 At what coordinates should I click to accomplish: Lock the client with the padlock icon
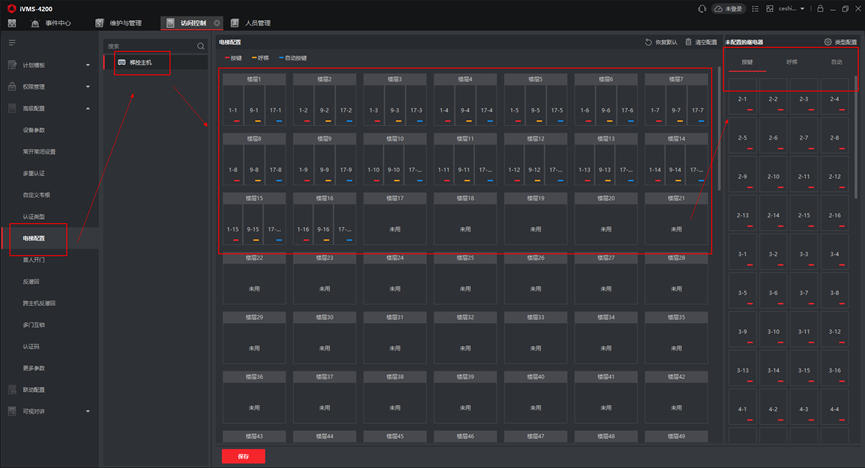tap(820, 9)
